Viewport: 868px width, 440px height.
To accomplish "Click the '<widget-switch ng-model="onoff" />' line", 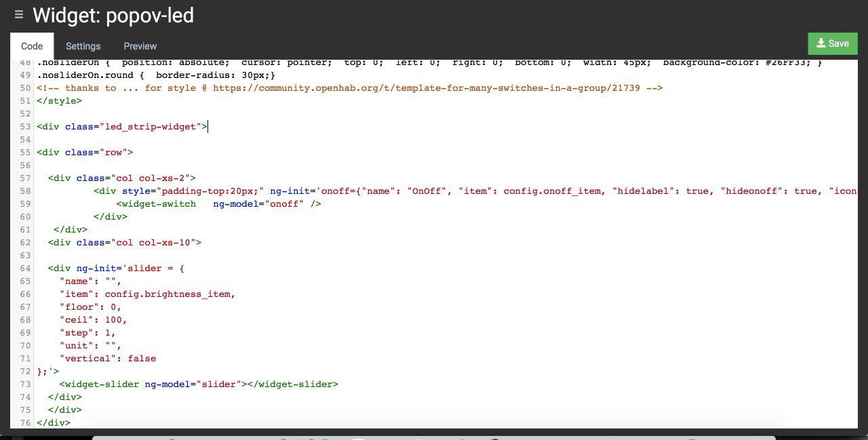I will coord(218,204).
